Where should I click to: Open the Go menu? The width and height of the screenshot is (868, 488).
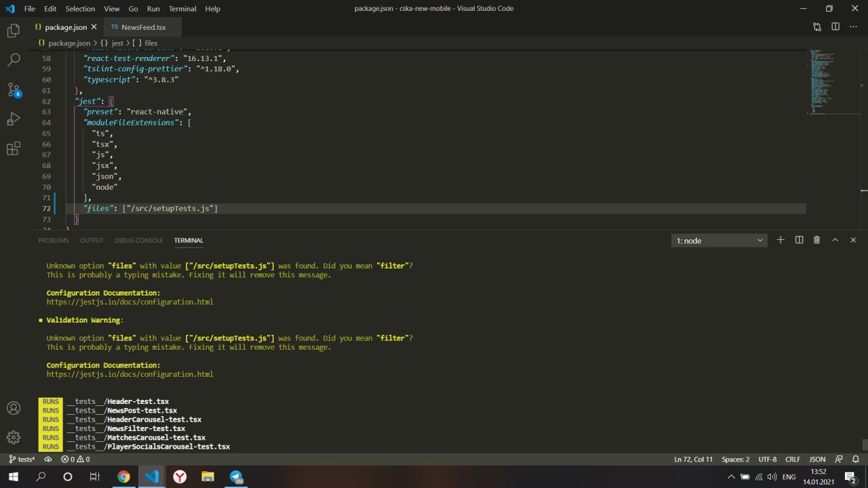coord(133,9)
